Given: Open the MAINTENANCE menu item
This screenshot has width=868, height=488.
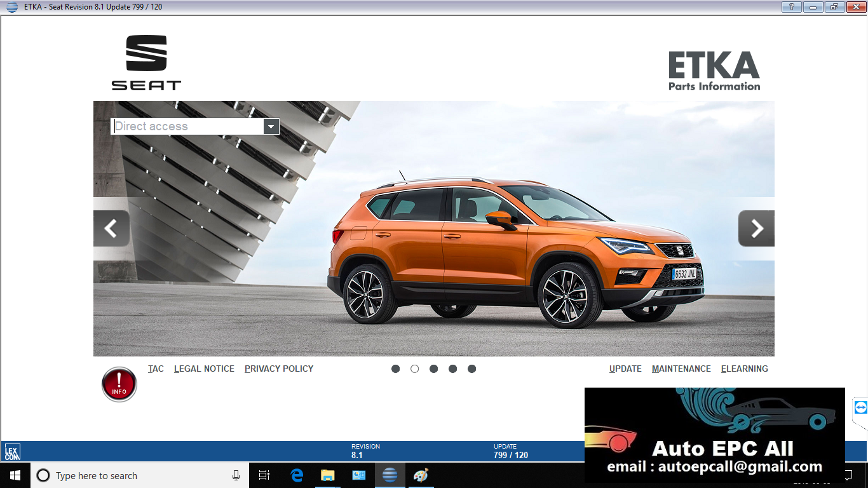Looking at the screenshot, I should pyautogui.click(x=681, y=369).
